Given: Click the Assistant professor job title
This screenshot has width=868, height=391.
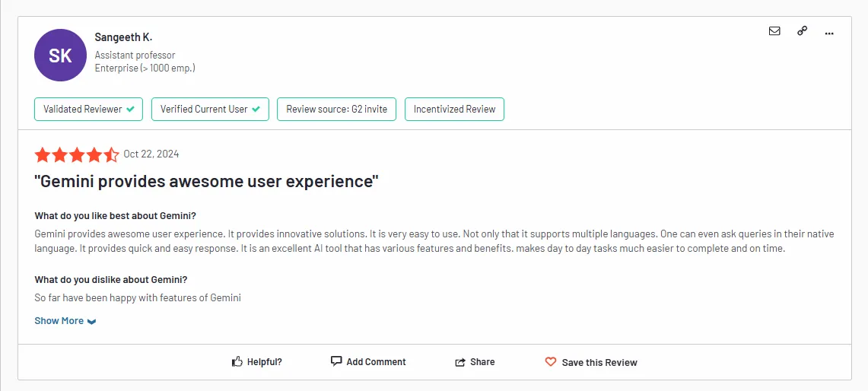Looking at the screenshot, I should [135, 55].
